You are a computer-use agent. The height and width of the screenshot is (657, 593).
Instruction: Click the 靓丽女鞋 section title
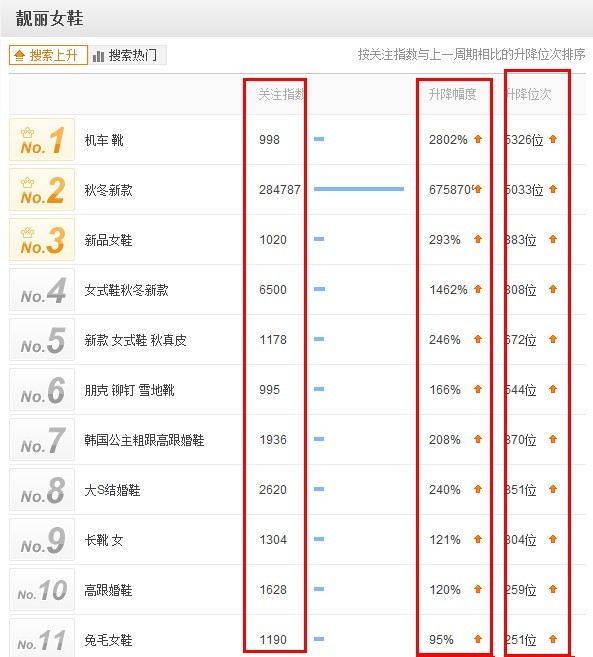[x=49, y=18]
